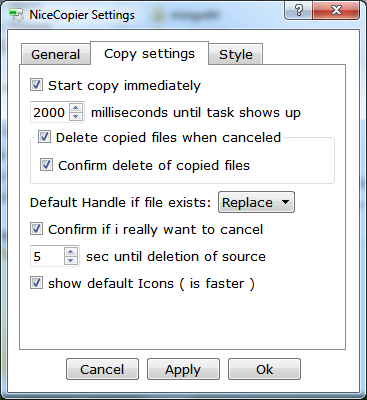Click the Apply button
The height and width of the screenshot is (400, 367).
click(183, 369)
